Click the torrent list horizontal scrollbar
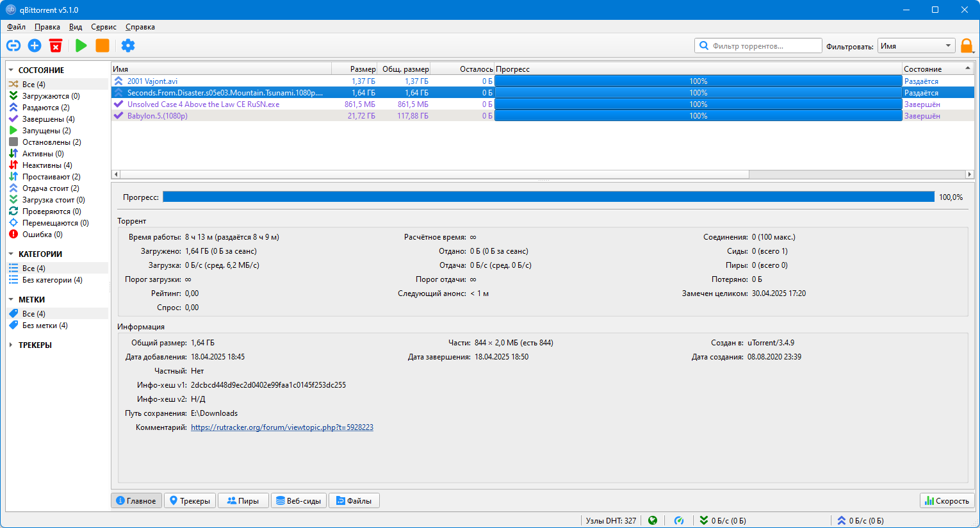 click(434, 174)
